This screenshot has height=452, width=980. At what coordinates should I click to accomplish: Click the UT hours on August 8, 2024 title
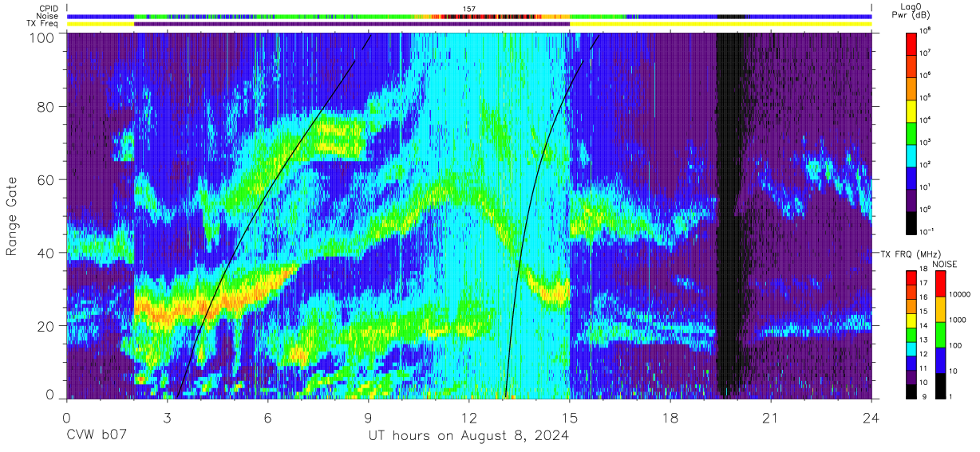pyautogui.click(x=468, y=436)
